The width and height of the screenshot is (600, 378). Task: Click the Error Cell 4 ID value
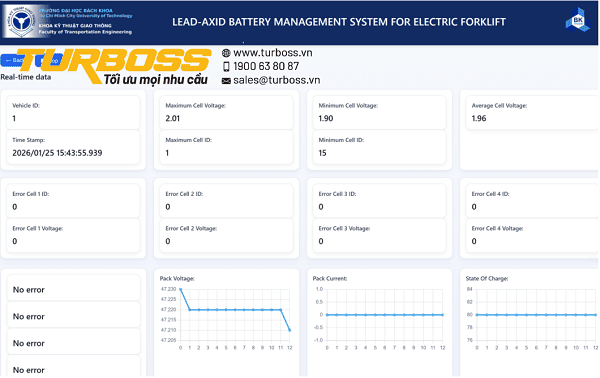[x=474, y=207]
